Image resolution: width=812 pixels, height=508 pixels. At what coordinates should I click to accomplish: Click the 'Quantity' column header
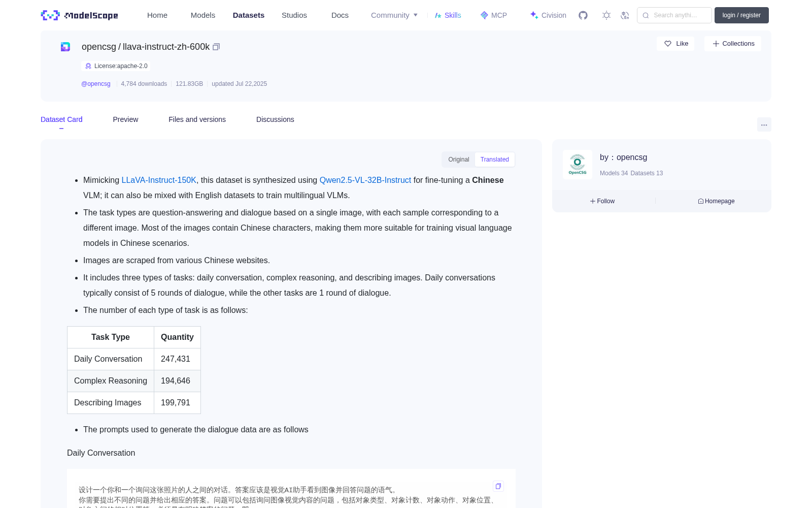click(x=177, y=337)
